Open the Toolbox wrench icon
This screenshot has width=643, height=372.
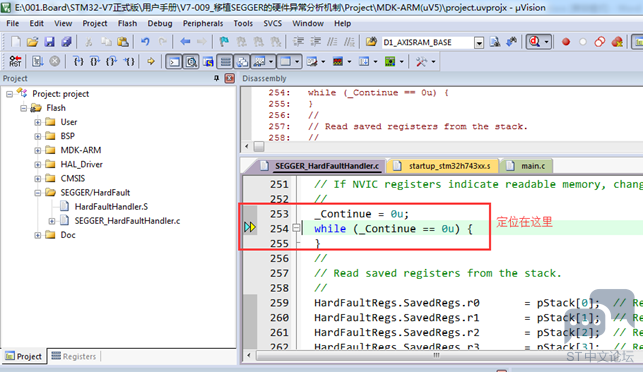pos(421,62)
